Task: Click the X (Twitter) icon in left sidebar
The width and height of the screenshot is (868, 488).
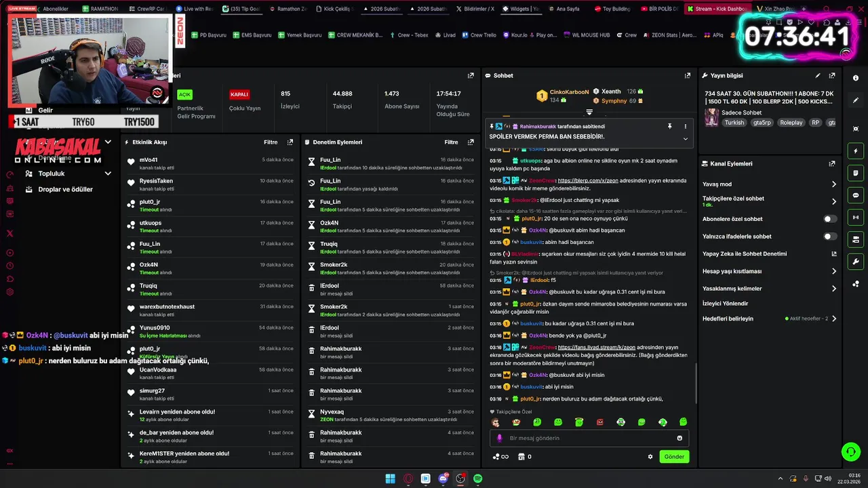Action: (9, 233)
